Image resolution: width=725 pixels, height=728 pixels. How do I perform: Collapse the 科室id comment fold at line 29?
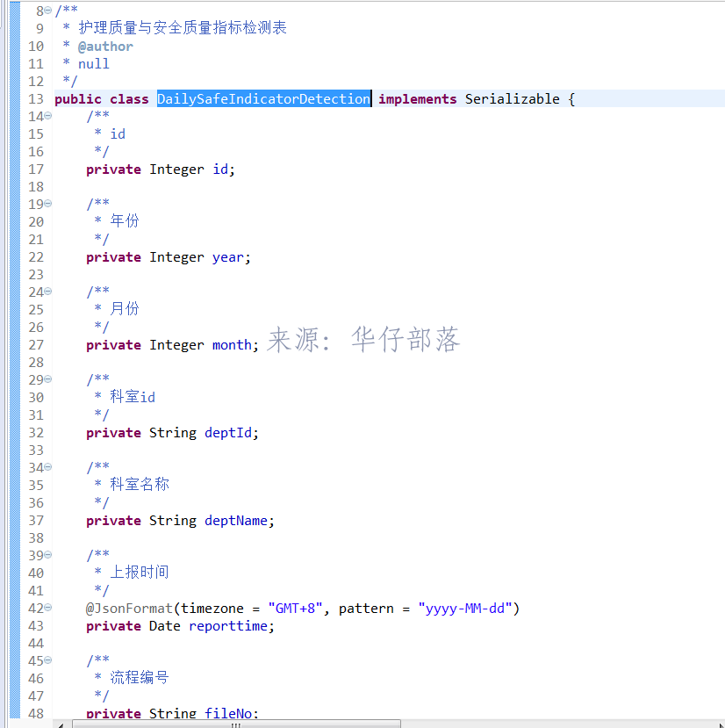47,378
